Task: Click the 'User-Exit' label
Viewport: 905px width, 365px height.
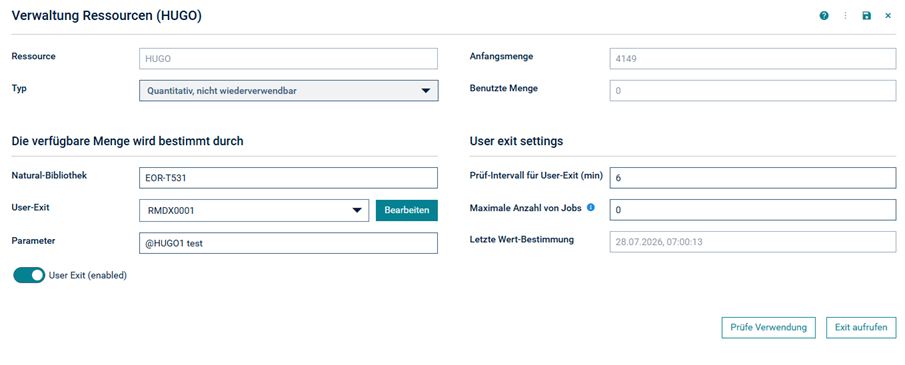Action: 31,207
